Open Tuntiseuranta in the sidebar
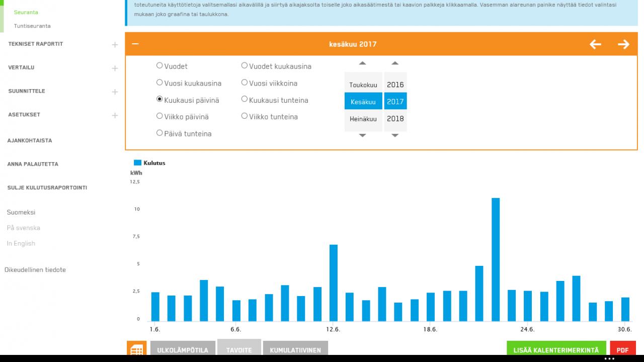This screenshot has width=644, height=362. click(x=32, y=26)
